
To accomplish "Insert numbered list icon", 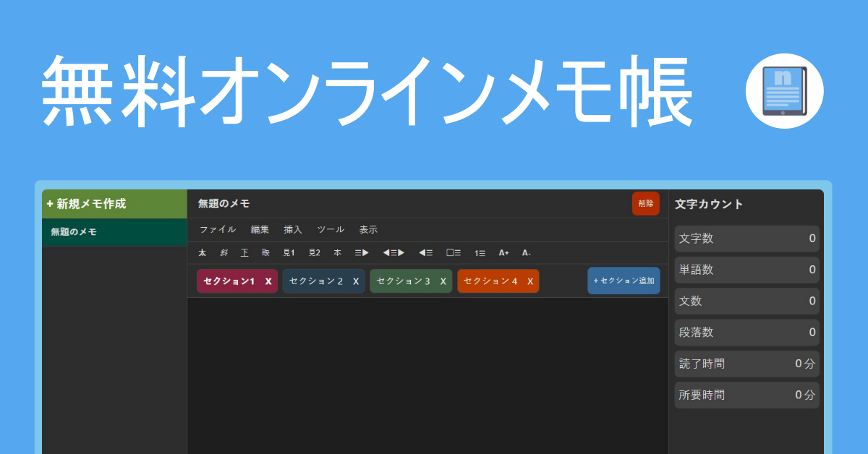I will (x=480, y=253).
